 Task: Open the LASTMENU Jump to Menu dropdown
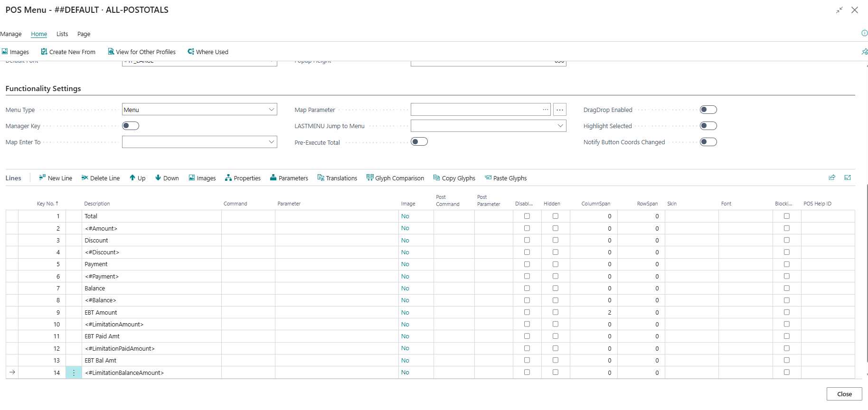(x=560, y=126)
